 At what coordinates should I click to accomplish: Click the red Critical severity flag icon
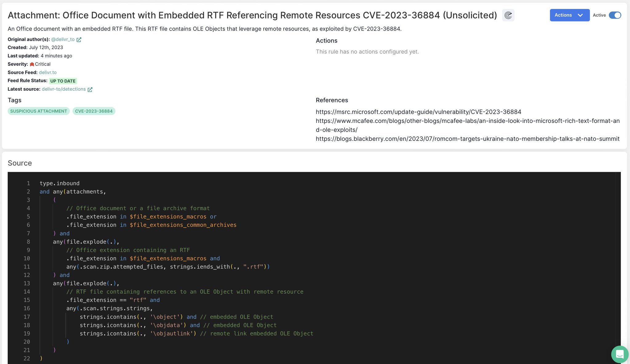point(32,64)
